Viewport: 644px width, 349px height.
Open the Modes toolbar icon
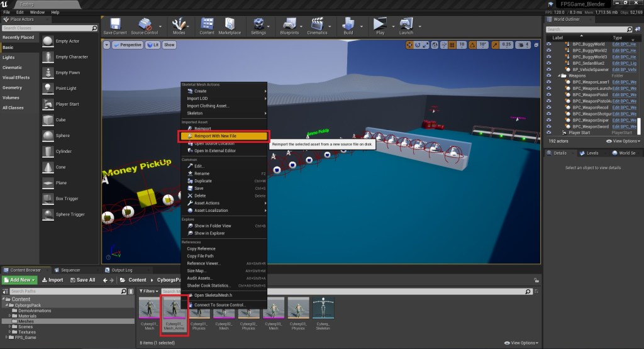(x=179, y=25)
